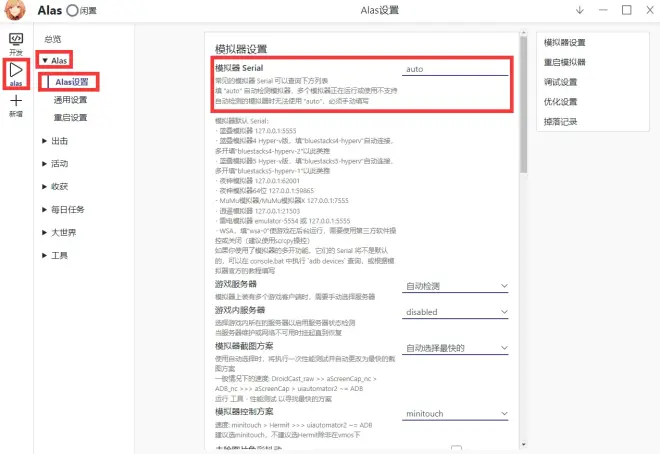Click the 雷电模拟器 emulator-5554 line
This screenshot has height=454, width=660.
tap(283, 221)
